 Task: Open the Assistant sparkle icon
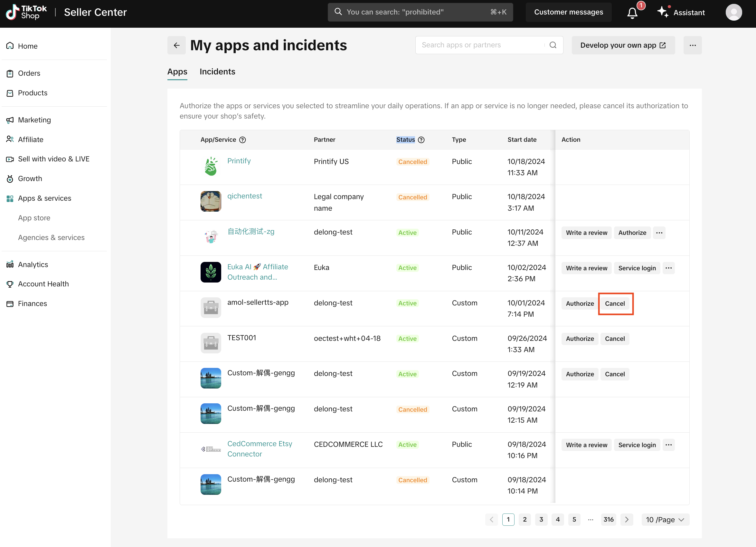[662, 12]
